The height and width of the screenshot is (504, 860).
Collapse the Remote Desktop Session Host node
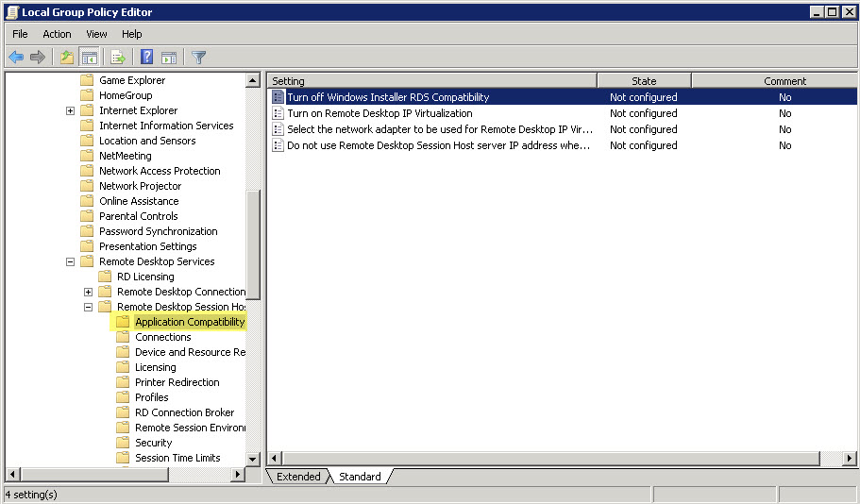tap(89, 307)
